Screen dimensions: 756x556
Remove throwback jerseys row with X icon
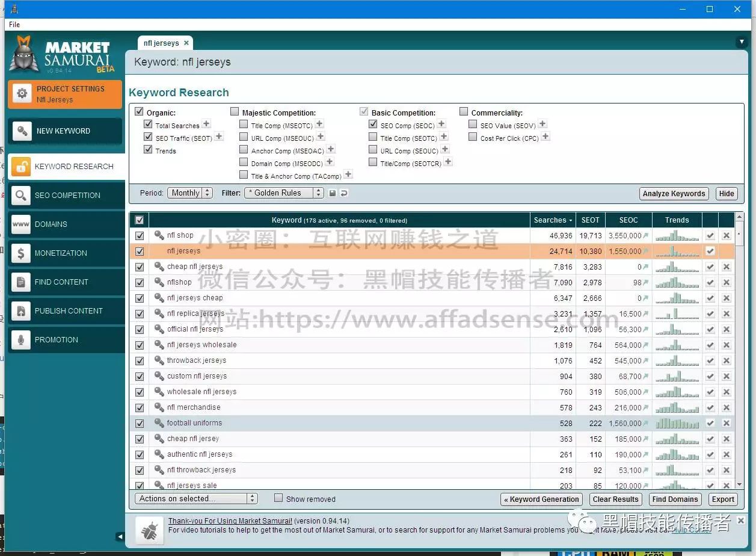pos(726,361)
